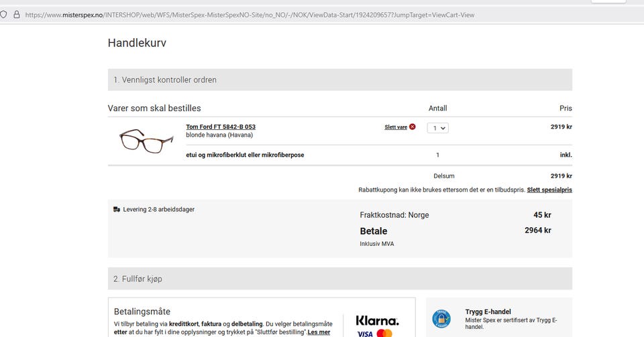Screen dimensions: 644x337
Task: Click 'Rabattkupong kan ikke brukes' notice text
Action: (x=442, y=190)
